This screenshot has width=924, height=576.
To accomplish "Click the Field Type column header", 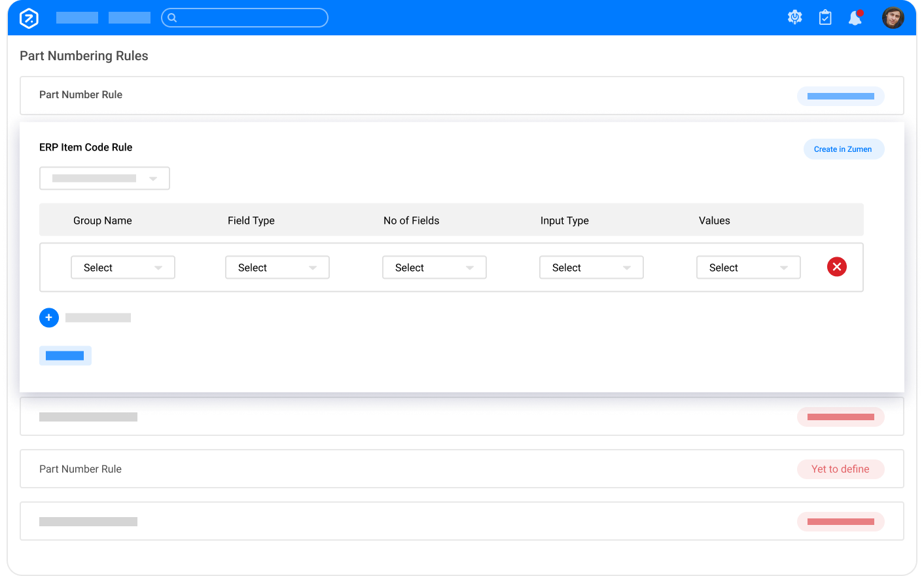I will tap(251, 221).
